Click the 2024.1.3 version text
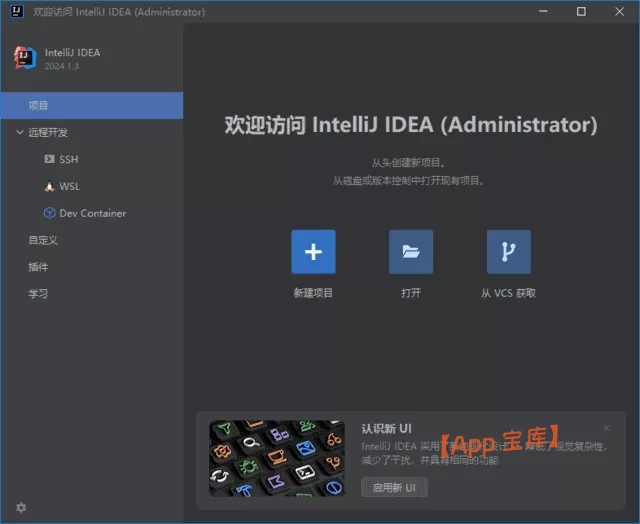The width and height of the screenshot is (640, 524). 62,66
